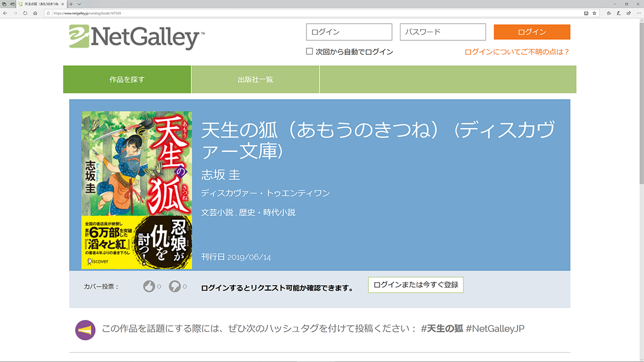Click the 刊行日 2019/06/14 text
The image size is (644, 362).
(x=236, y=257)
